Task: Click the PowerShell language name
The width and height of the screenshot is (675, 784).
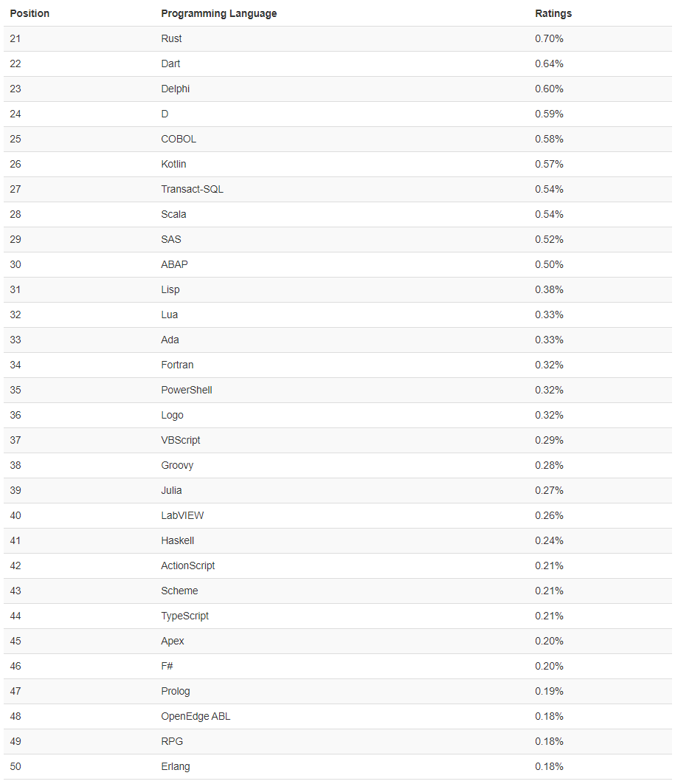Action: 187,390
